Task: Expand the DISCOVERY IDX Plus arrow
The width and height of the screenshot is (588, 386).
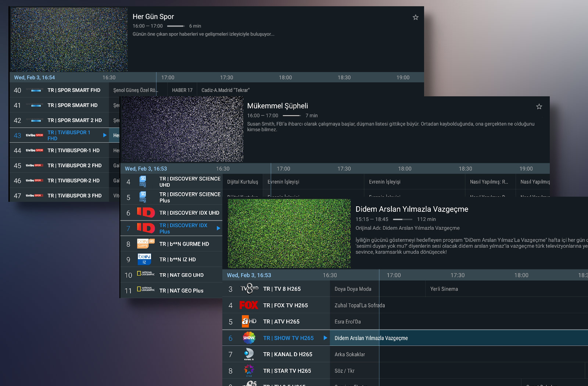Action: tap(218, 228)
